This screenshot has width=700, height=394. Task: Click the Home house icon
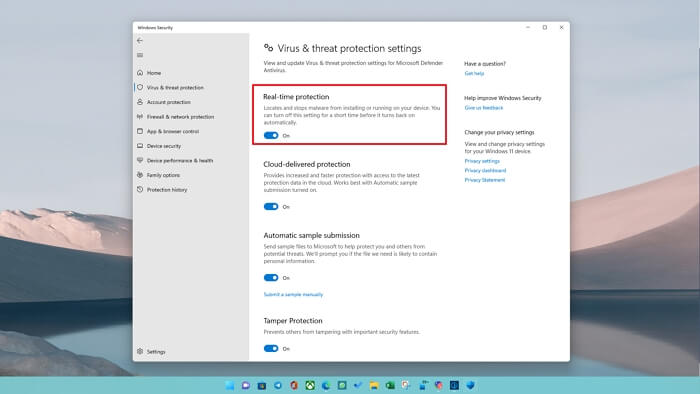(x=140, y=72)
